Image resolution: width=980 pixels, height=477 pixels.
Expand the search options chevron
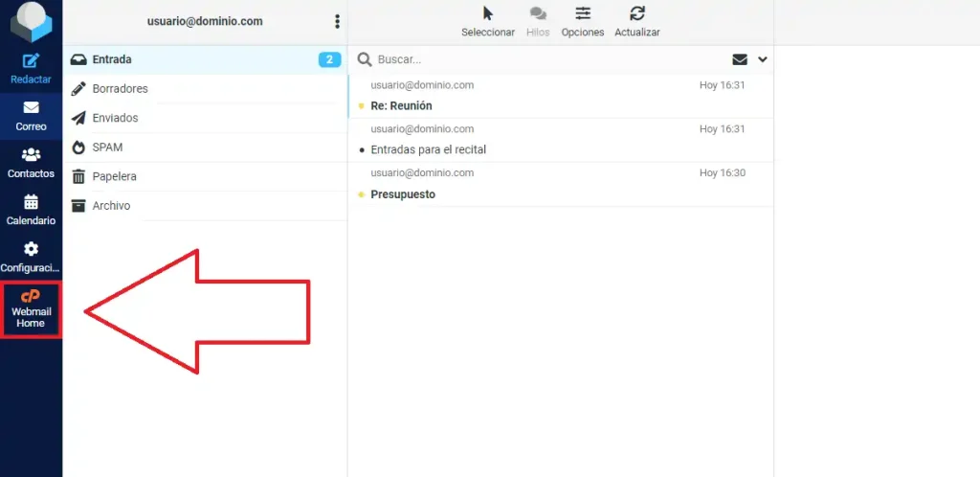click(763, 59)
